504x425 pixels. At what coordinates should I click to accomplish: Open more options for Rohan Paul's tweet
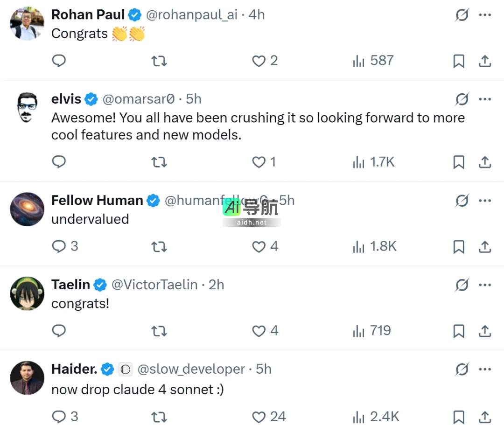pyautogui.click(x=485, y=15)
